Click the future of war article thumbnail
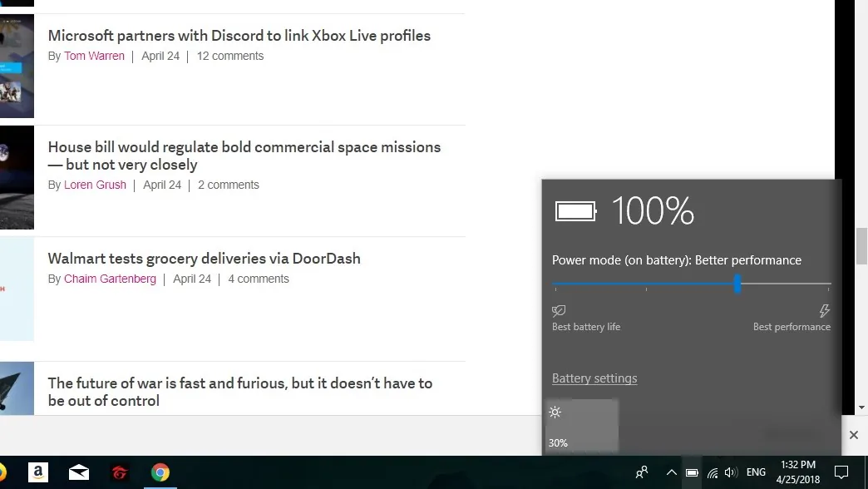This screenshot has width=868, height=489. coord(17,388)
